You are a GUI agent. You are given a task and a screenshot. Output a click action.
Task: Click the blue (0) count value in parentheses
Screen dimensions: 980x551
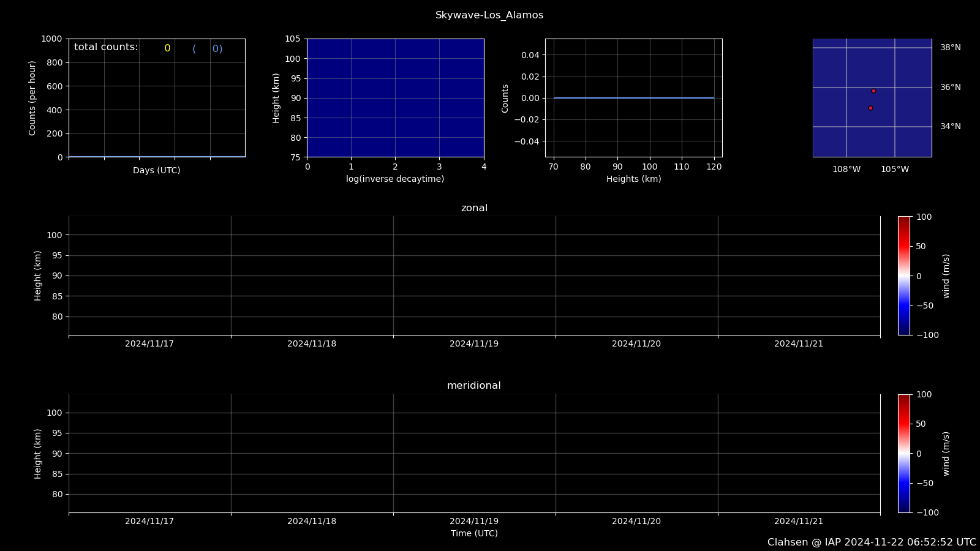point(208,49)
